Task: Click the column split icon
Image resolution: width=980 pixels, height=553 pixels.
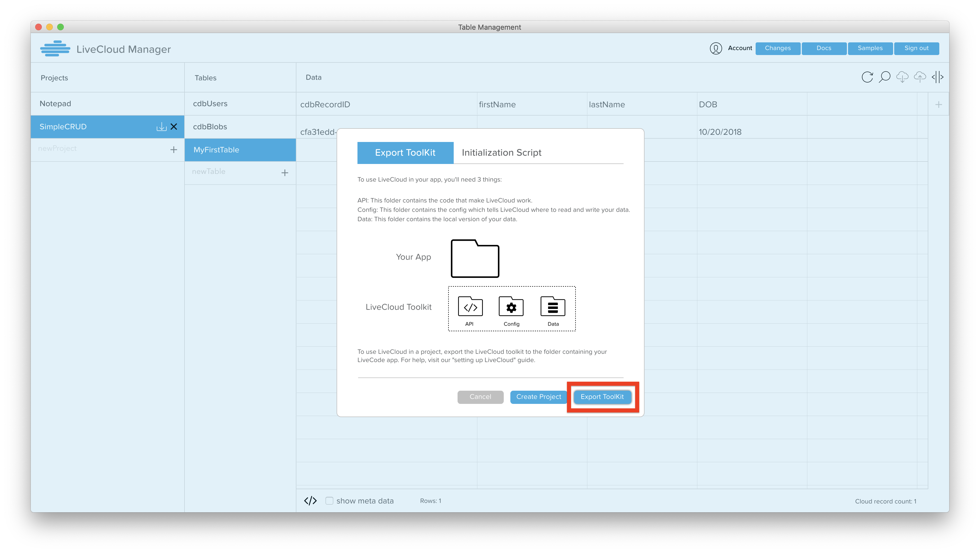Action: pyautogui.click(x=937, y=77)
